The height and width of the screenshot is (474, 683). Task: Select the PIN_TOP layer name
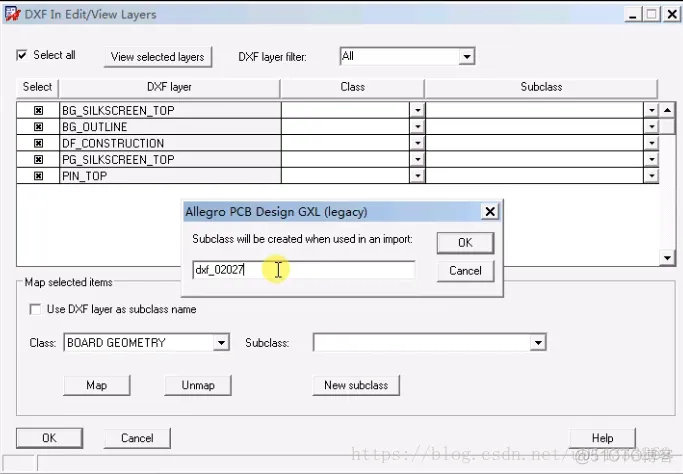[x=84, y=176]
